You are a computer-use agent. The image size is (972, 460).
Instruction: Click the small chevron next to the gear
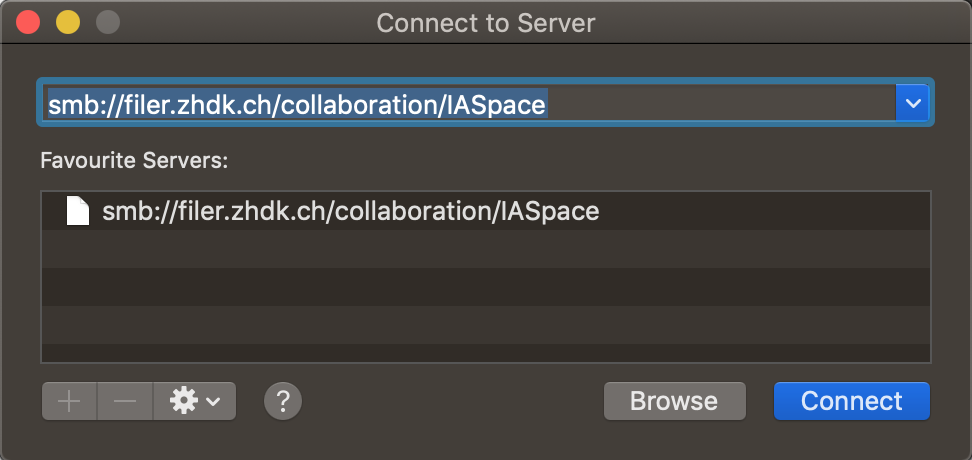tap(213, 402)
